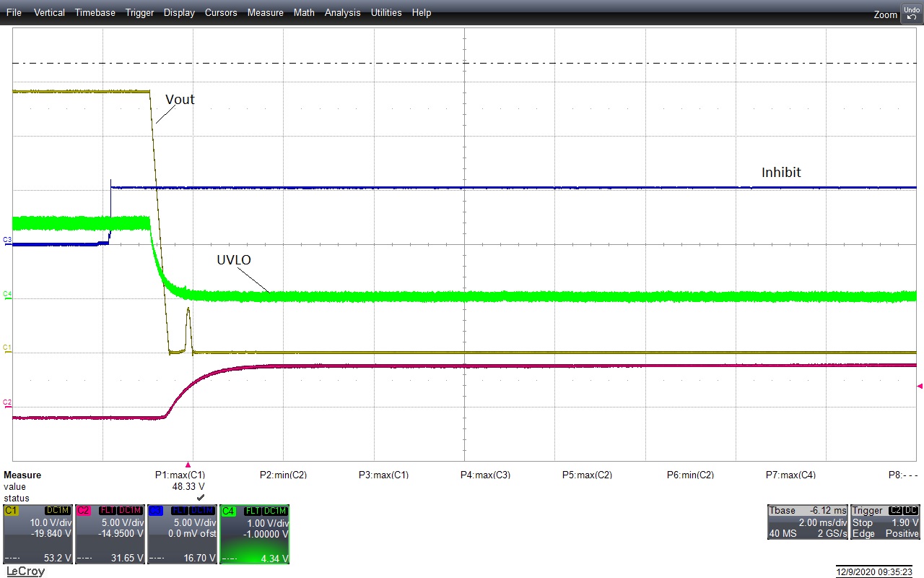This screenshot has height=578, width=924.
Task: Open the Display menu
Action: [x=179, y=12]
